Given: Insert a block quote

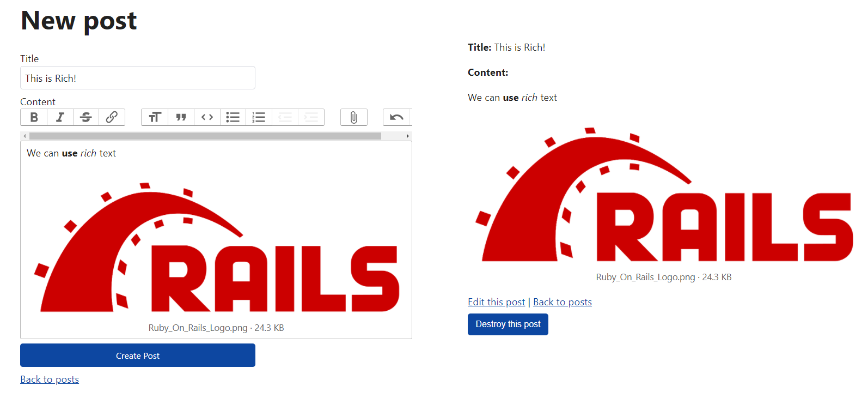Looking at the screenshot, I should pyautogui.click(x=181, y=117).
